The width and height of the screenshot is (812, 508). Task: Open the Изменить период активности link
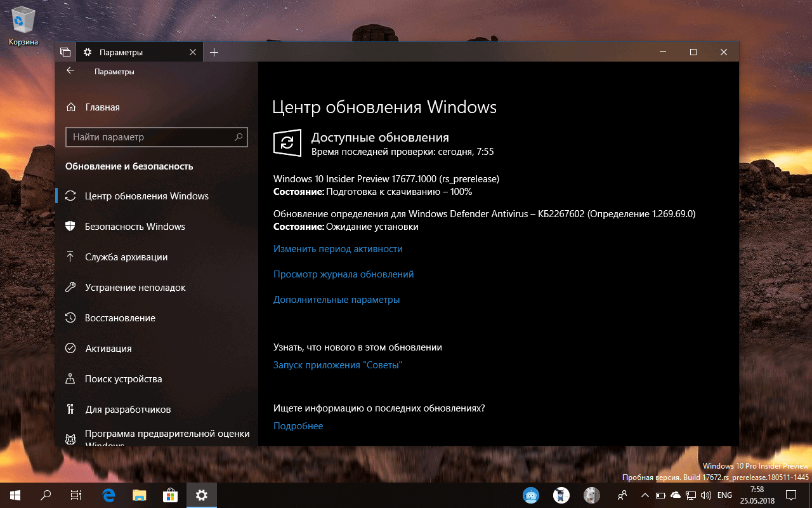(338, 249)
